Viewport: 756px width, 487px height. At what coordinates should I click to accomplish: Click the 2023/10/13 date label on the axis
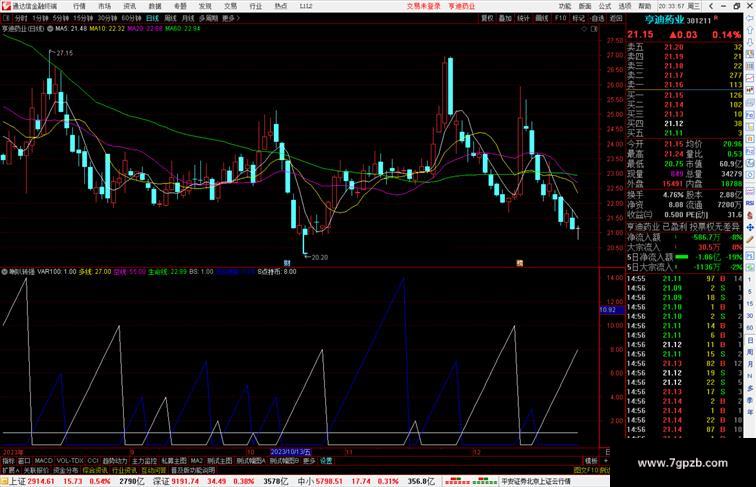click(x=290, y=452)
